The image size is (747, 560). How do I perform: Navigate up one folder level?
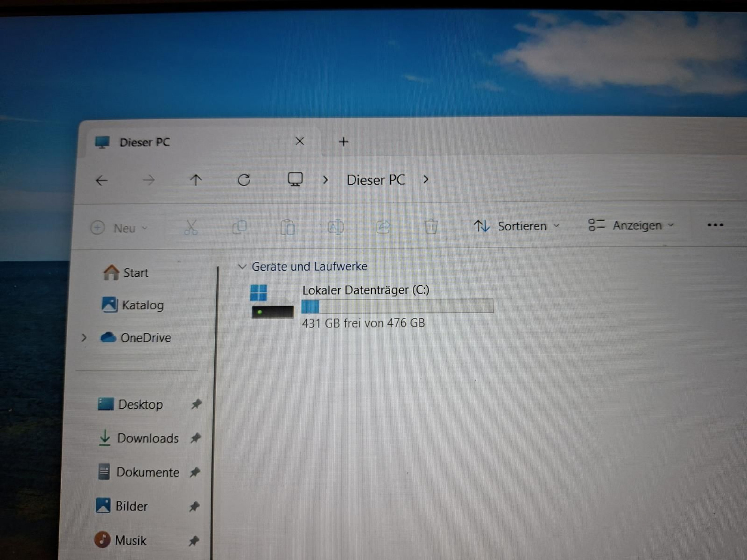(x=196, y=180)
